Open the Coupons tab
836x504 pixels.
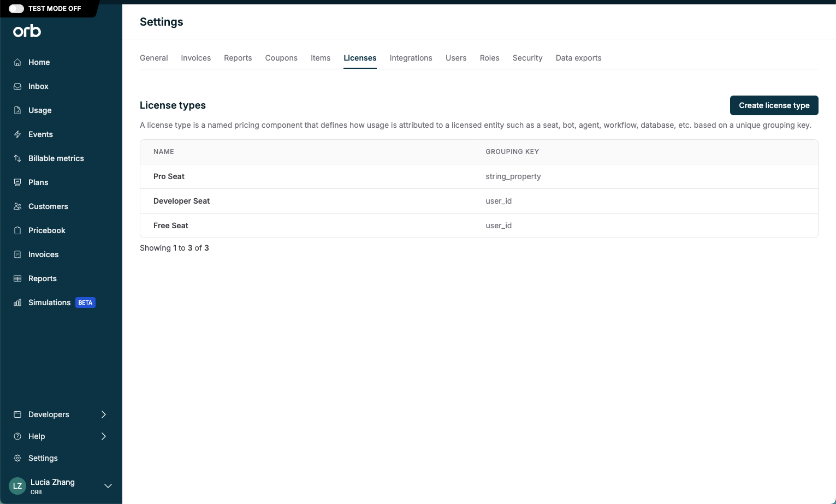(x=281, y=58)
